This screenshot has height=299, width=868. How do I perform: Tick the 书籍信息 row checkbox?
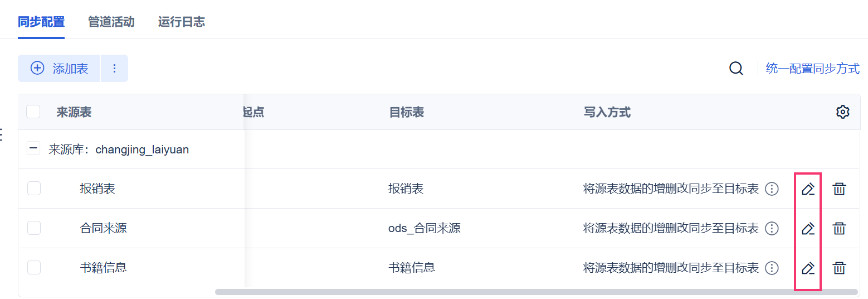[34, 268]
